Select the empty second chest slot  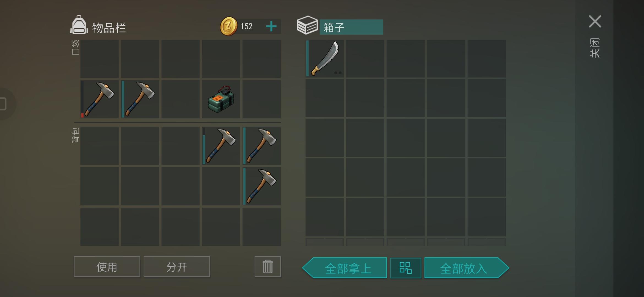[365, 59]
